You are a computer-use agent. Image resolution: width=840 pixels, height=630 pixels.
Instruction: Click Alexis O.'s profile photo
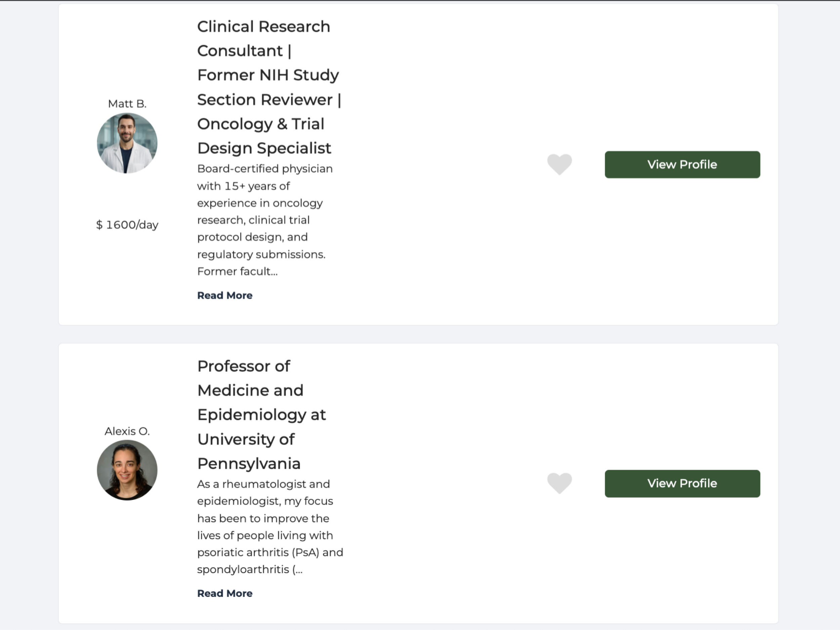(x=127, y=470)
